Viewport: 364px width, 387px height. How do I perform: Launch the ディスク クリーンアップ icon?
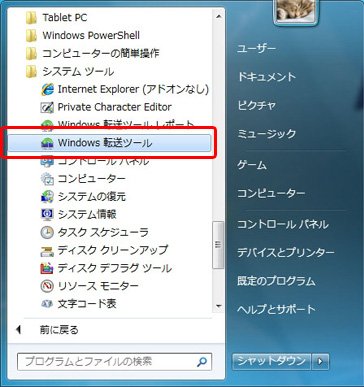[47, 250]
